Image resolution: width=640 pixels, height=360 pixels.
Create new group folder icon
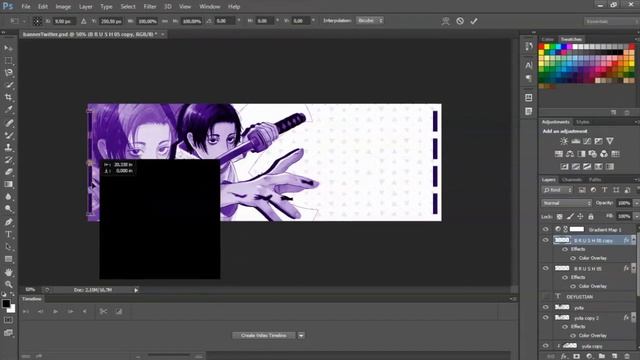point(602,356)
